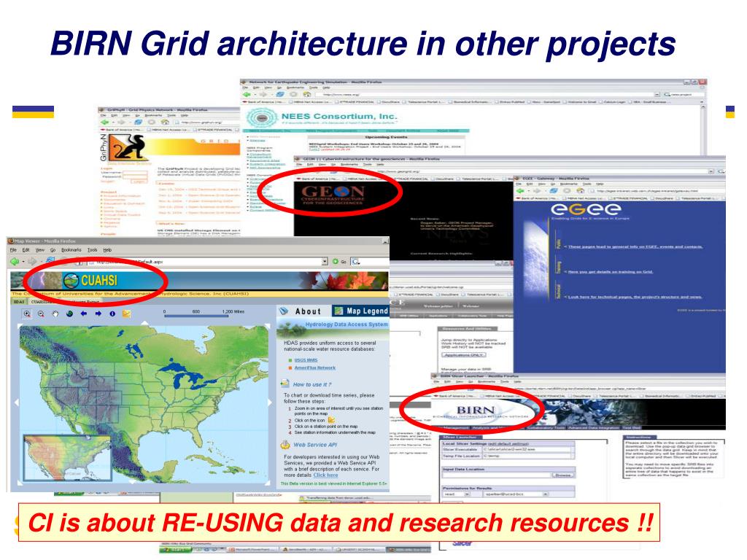Switch to the About tab in CUAHSI panel
The height and width of the screenshot is (560, 747).
(x=303, y=311)
